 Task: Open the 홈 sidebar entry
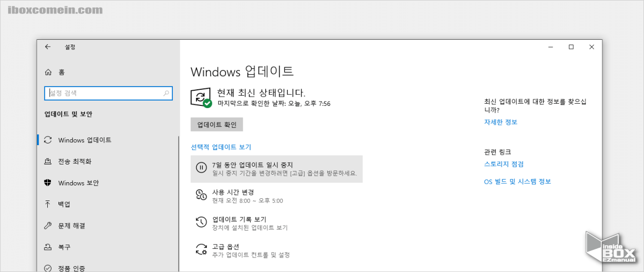tap(108, 72)
